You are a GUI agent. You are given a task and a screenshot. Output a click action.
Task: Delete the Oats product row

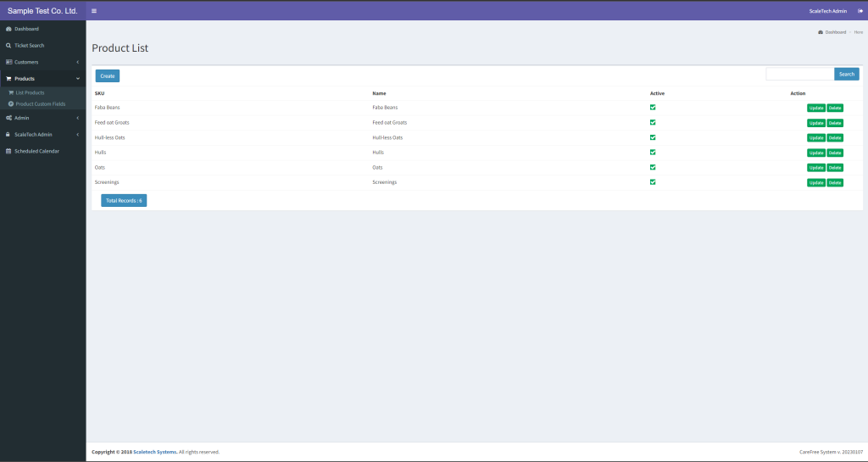pos(835,168)
